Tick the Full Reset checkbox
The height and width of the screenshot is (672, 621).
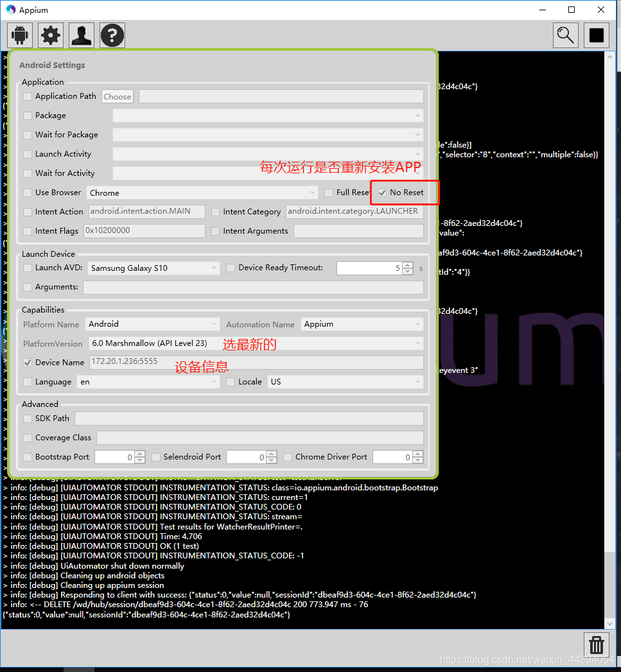tap(329, 193)
